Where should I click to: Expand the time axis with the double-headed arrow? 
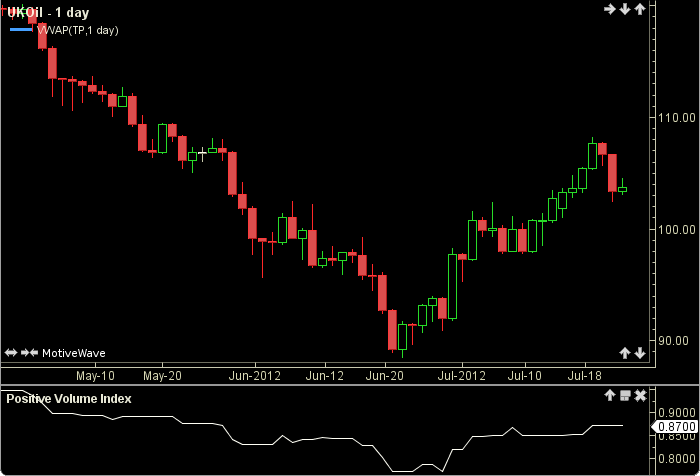coord(11,353)
